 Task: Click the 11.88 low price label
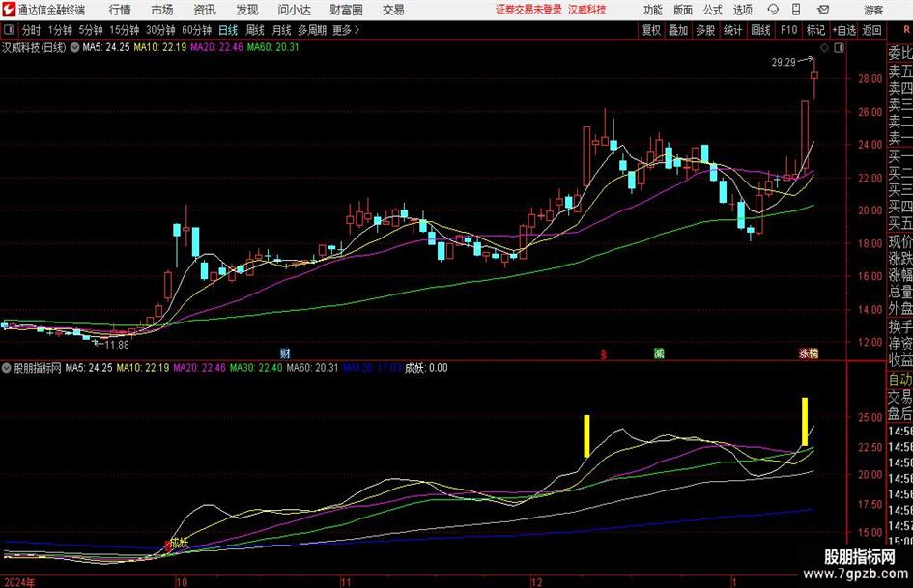(x=117, y=345)
